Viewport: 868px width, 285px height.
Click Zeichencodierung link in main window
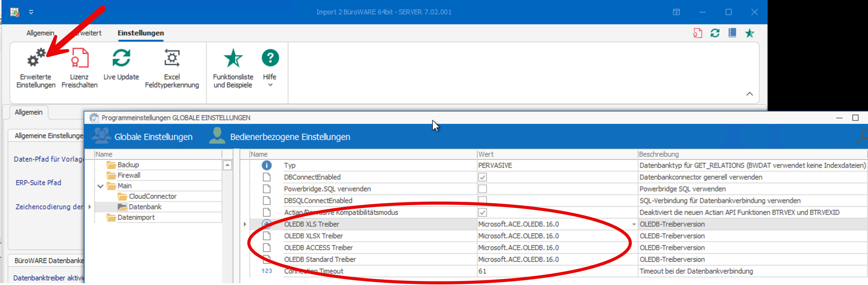tap(49, 206)
